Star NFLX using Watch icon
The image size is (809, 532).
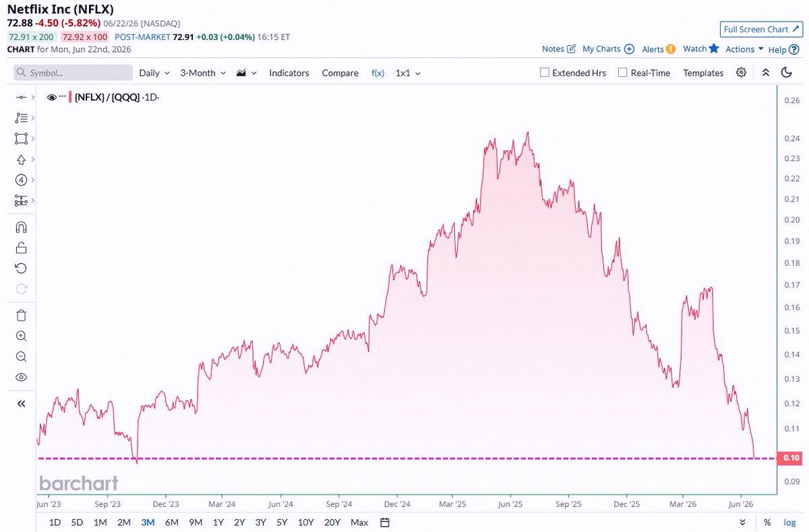[x=714, y=49]
